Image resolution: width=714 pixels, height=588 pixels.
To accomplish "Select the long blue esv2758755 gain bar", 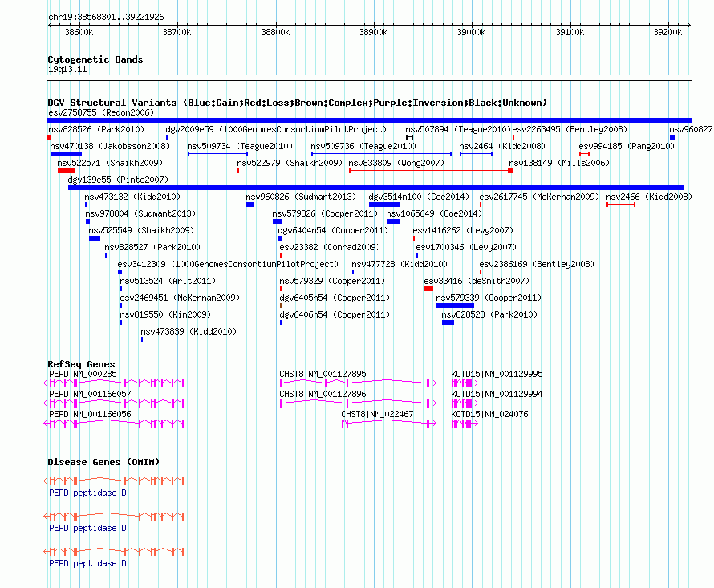I will point(369,120).
